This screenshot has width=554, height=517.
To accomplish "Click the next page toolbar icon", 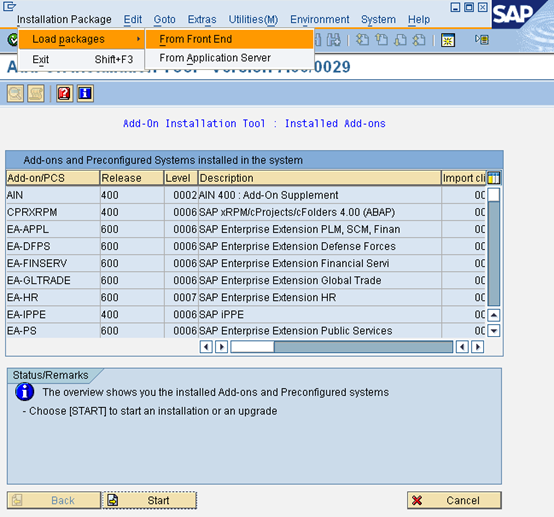I will (x=400, y=40).
